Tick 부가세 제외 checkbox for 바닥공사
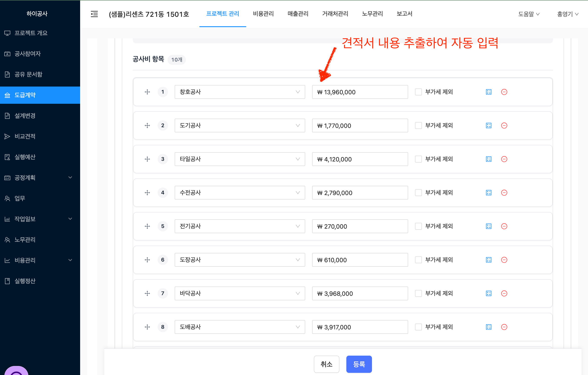 pyautogui.click(x=418, y=293)
